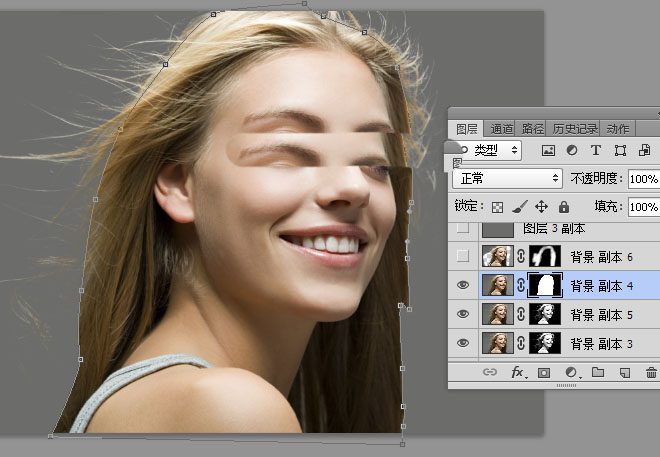Click the pixel layer filter icon

pyautogui.click(x=548, y=151)
